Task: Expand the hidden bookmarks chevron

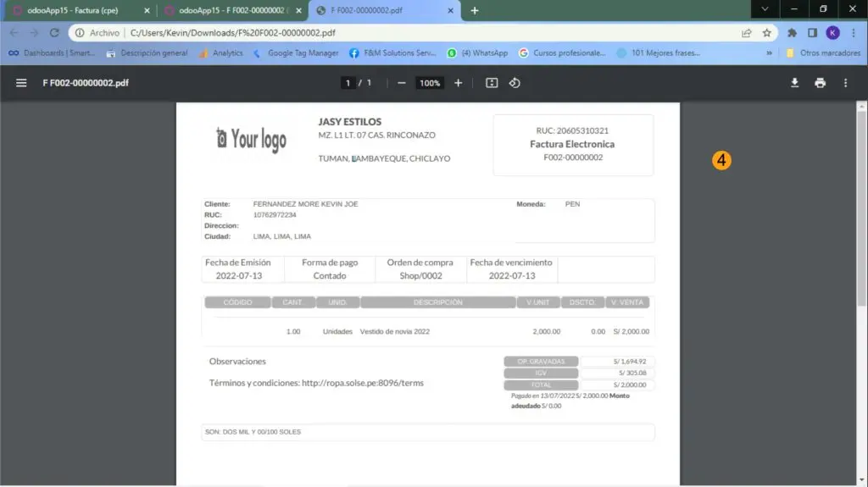Action: pyautogui.click(x=769, y=53)
